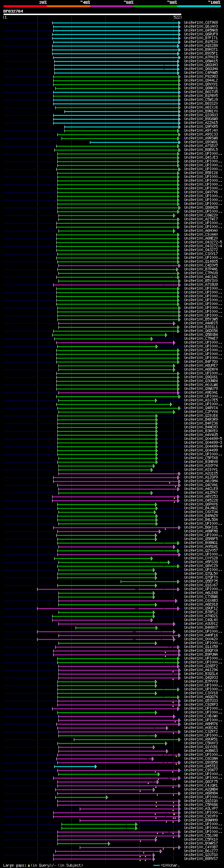The height and width of the screenshot is (868, 224).
Task: Click hit label UniRef100_B4F7D0
Action: click(x=201, y=362)
